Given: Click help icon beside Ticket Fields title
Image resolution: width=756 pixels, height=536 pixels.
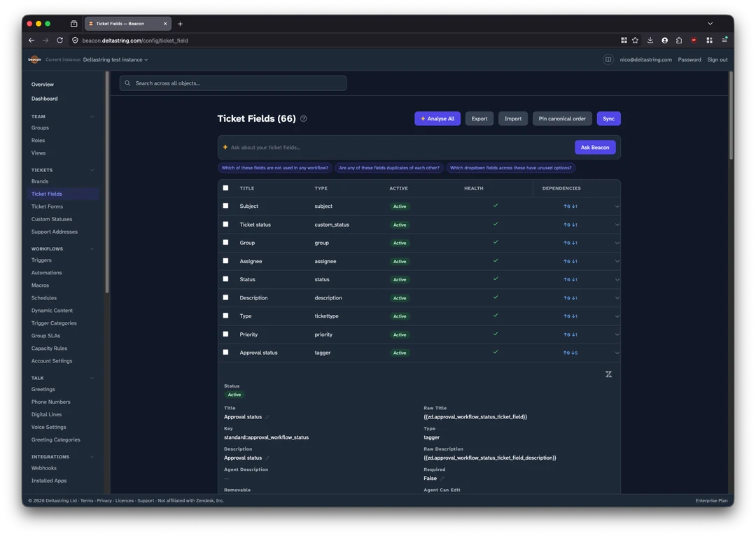Looking at the screenshot, I should click(304, 118).
